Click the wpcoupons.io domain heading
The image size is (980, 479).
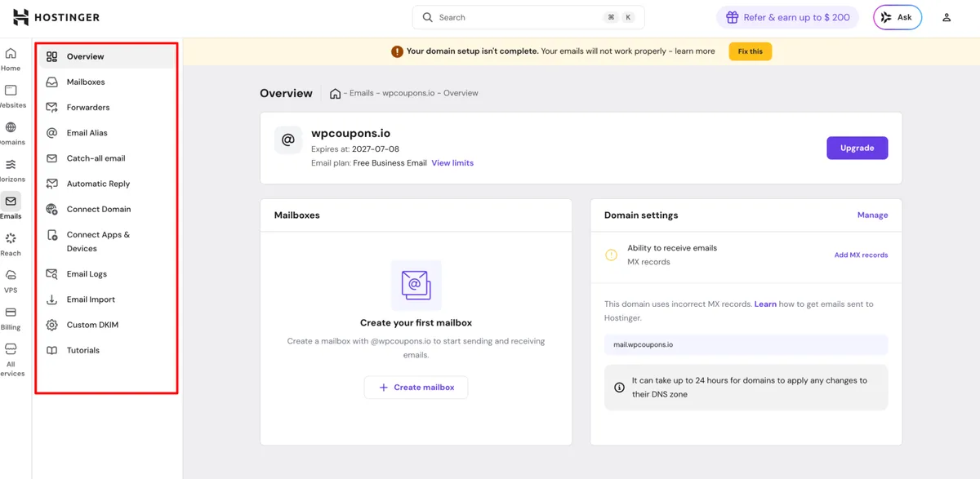click(352, 134)
